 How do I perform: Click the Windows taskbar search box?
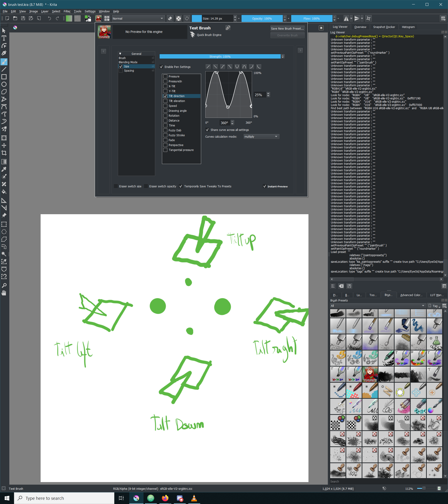(64, 498)
